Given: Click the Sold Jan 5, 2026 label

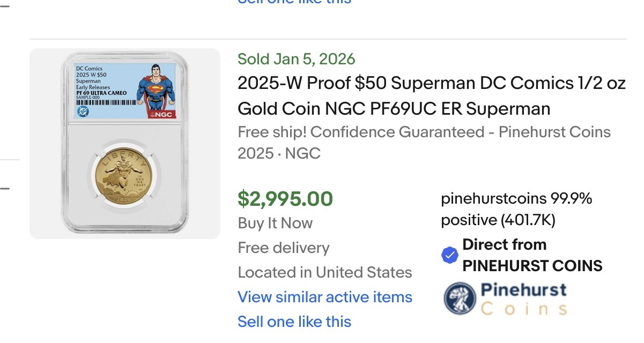Looking at the screenshot, I should (x=297, y=59).
